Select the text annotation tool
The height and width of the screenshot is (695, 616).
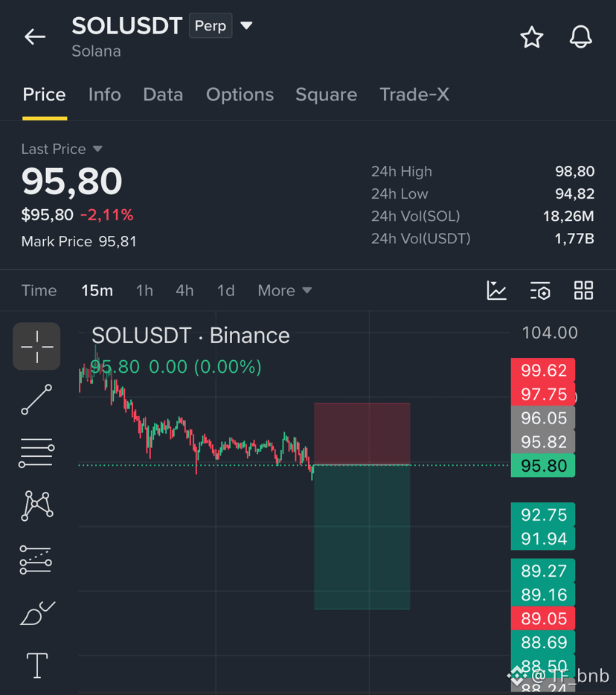point(37,665)
